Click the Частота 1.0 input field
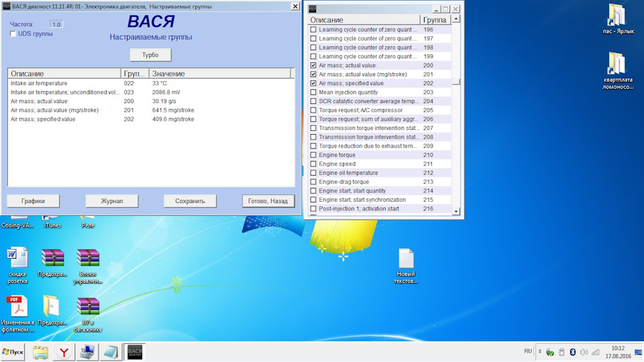 coord(56,24)
